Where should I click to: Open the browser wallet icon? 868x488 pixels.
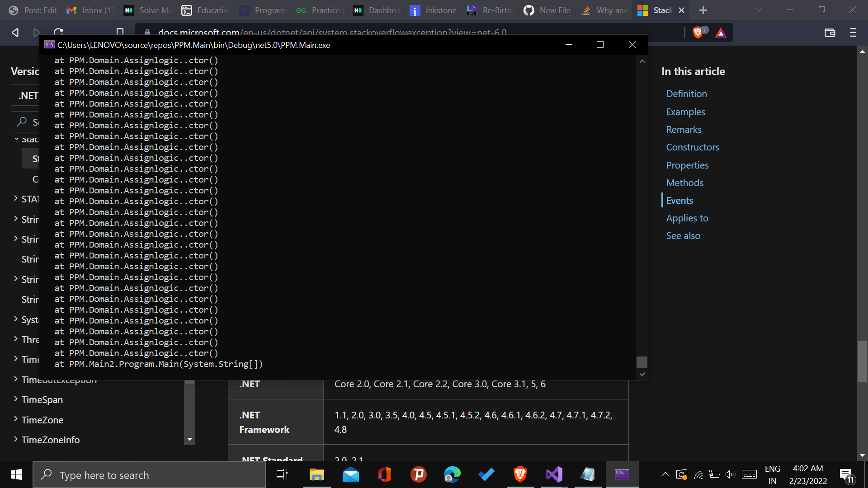point(830,33)
